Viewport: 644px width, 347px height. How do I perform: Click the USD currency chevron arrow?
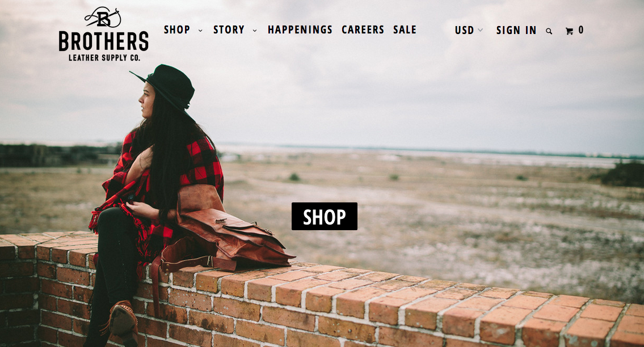[480, 31]
